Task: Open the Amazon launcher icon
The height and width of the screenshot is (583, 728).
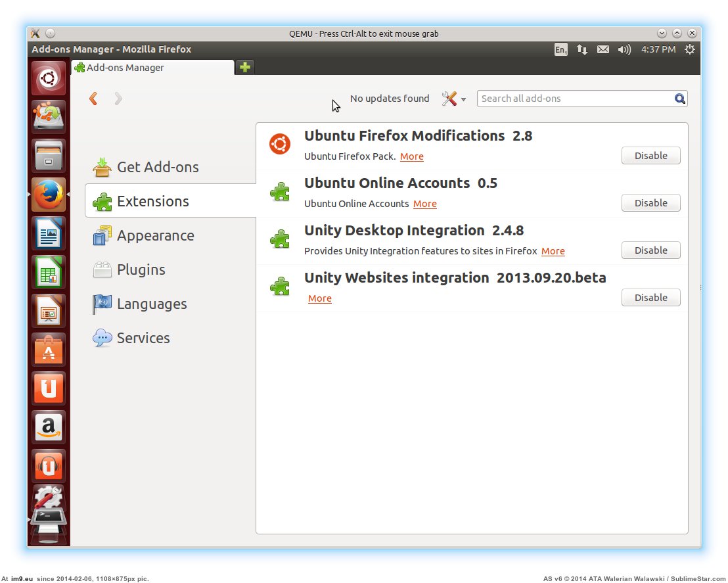Action: click(x=49, y=427)
